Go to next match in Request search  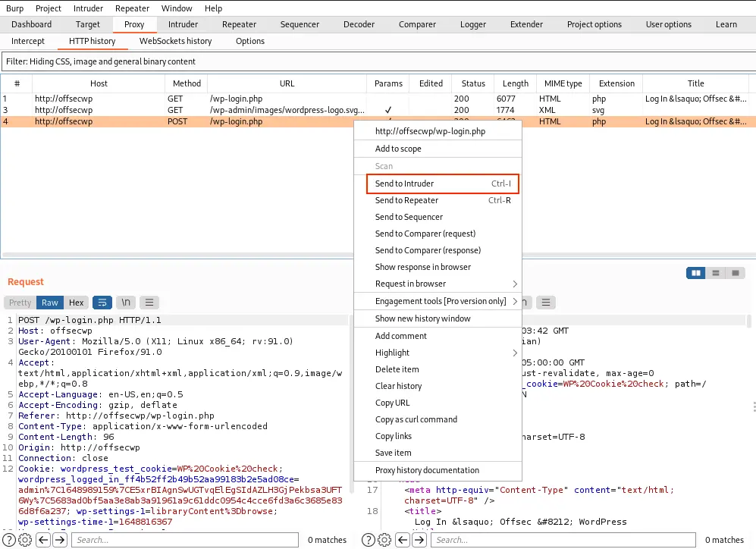pyautogui.click(x=60, y=540)
